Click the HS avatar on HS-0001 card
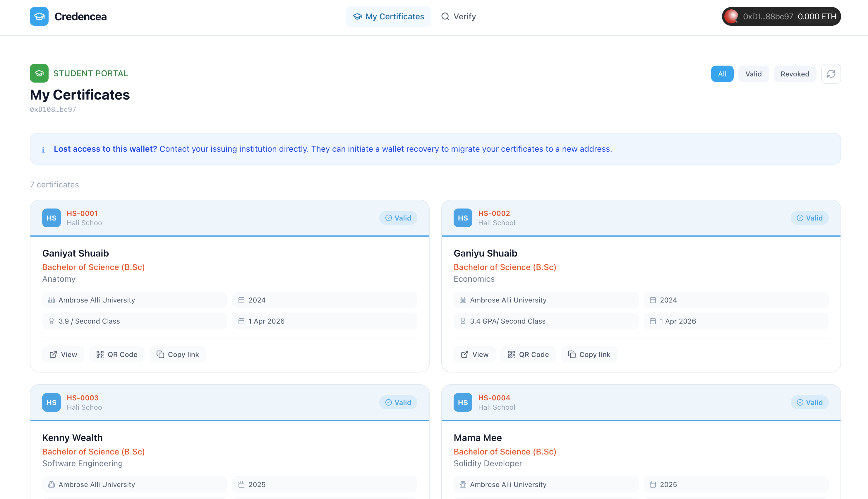 pyautogui.click(x=52, y=218)
